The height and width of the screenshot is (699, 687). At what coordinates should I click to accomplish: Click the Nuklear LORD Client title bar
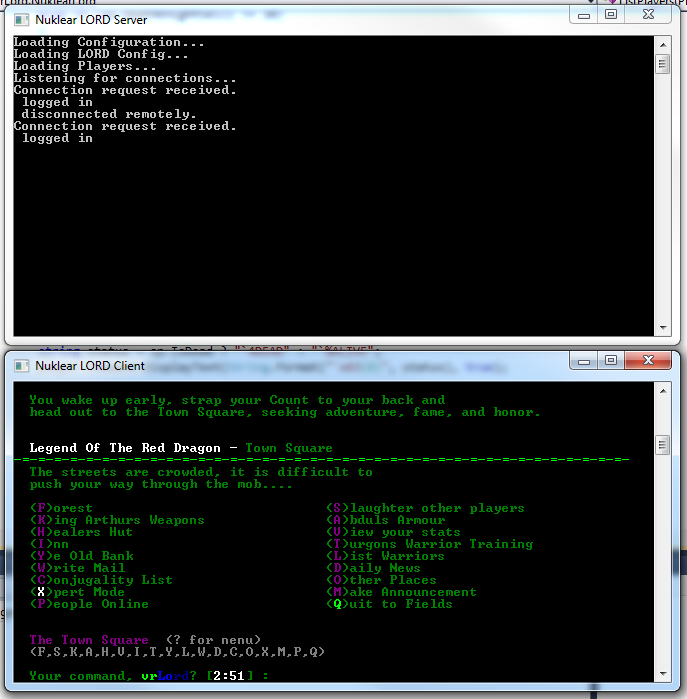tap(300, 363)
